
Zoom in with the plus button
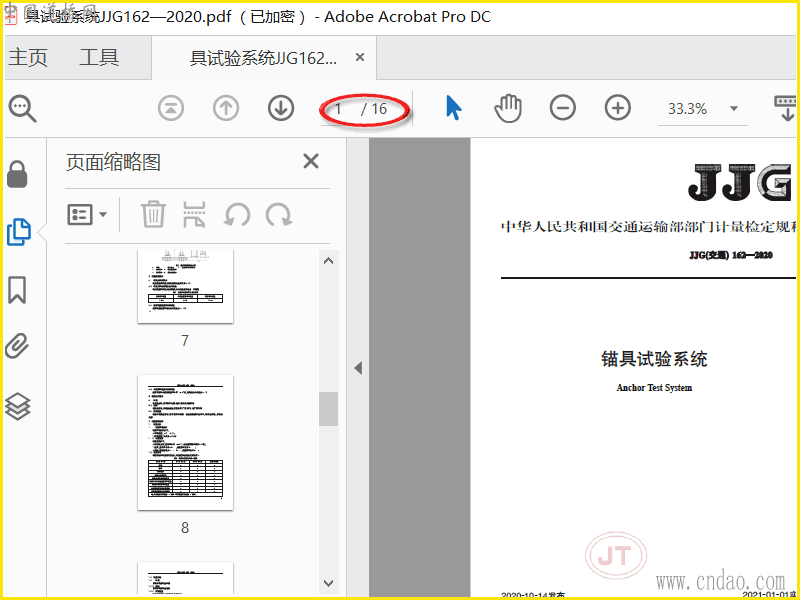coord(618,108)
